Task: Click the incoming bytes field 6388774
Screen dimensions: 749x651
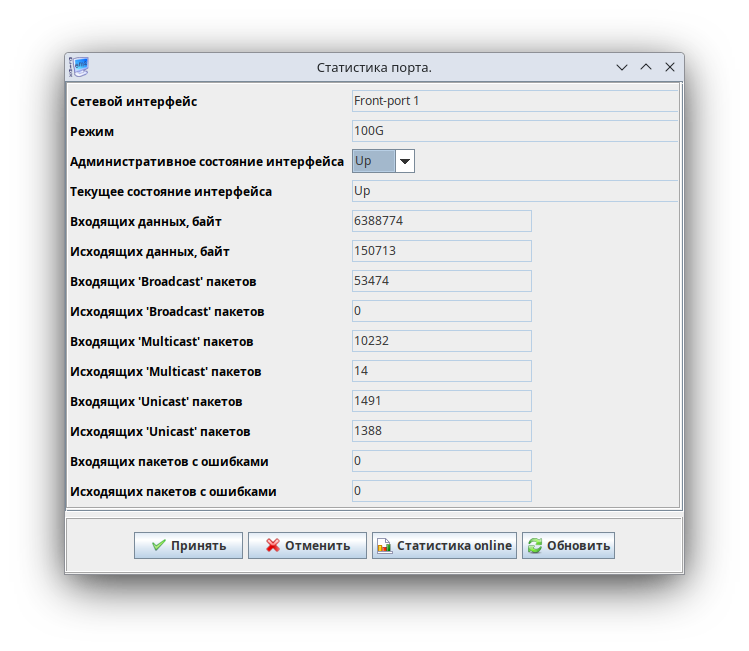Action: [x=442, y=221]
